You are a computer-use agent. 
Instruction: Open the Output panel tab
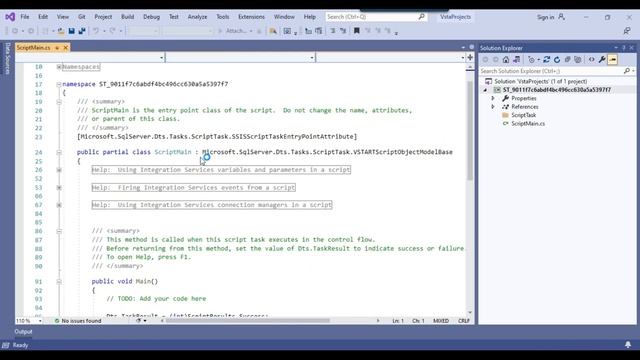pyautogui.click(x=23, y=331)
